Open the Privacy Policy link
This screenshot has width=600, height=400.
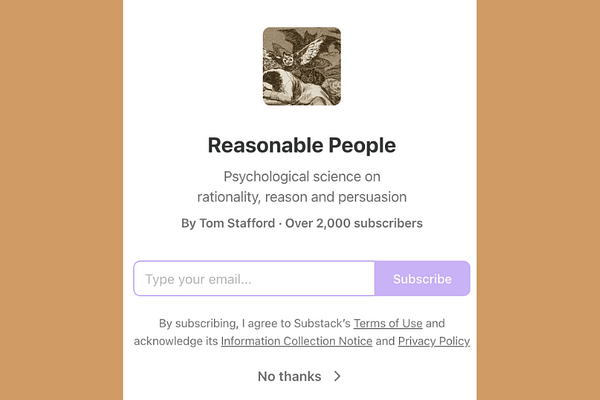click(x=433, y=342)
